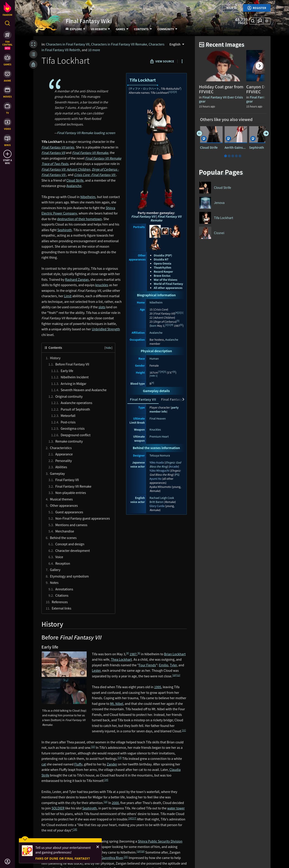Open Holiday Coat gear recent image
The width and height of the screenshot is (289, 868).
click(221, 66)
